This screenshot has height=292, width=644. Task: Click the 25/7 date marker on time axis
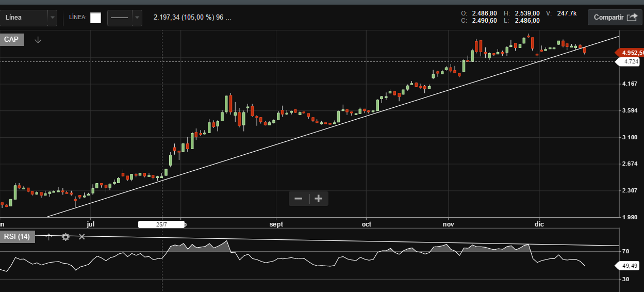pos(161,224)
